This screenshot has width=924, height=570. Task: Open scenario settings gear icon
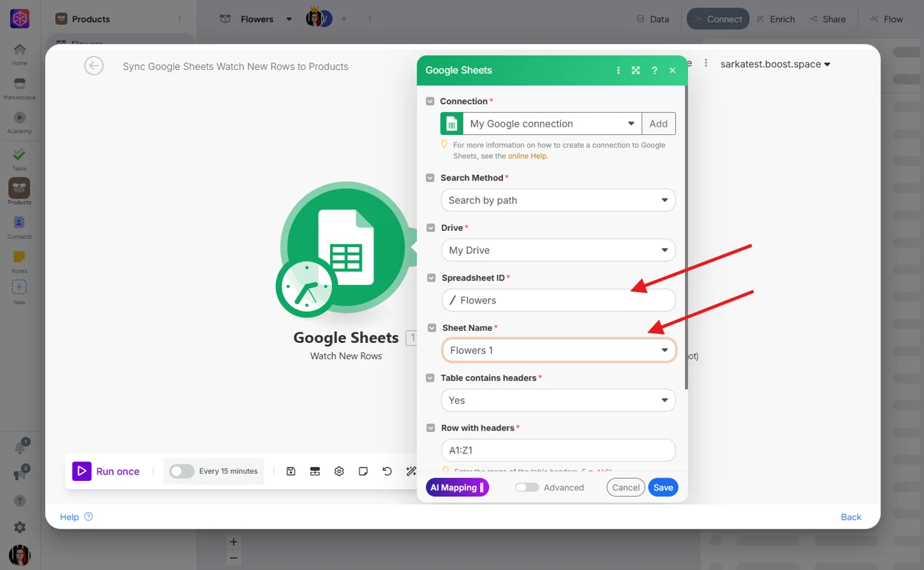click(339, 471)
